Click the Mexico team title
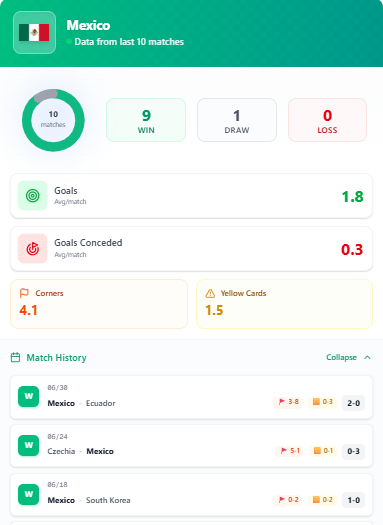This screenshot has height=525, width=383. (x=88, y=25)
